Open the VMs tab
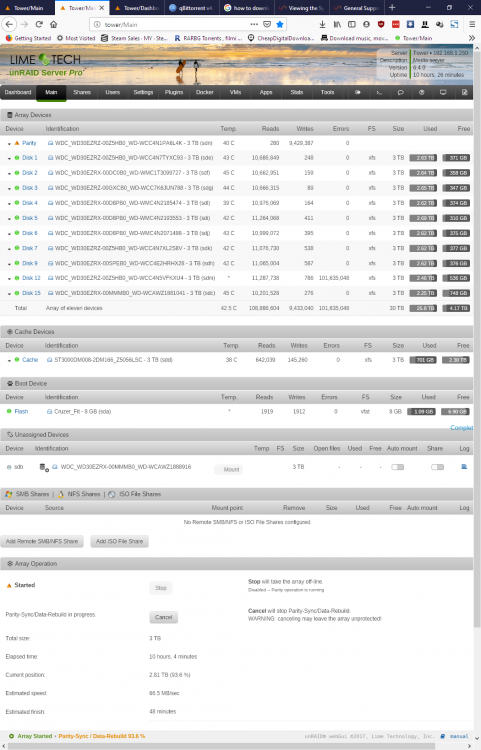 click(x=235, y=92)
